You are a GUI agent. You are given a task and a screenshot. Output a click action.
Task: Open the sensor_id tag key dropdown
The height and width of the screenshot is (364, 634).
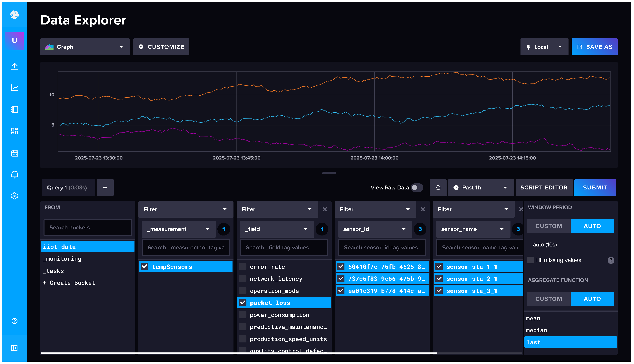[374, 229]
